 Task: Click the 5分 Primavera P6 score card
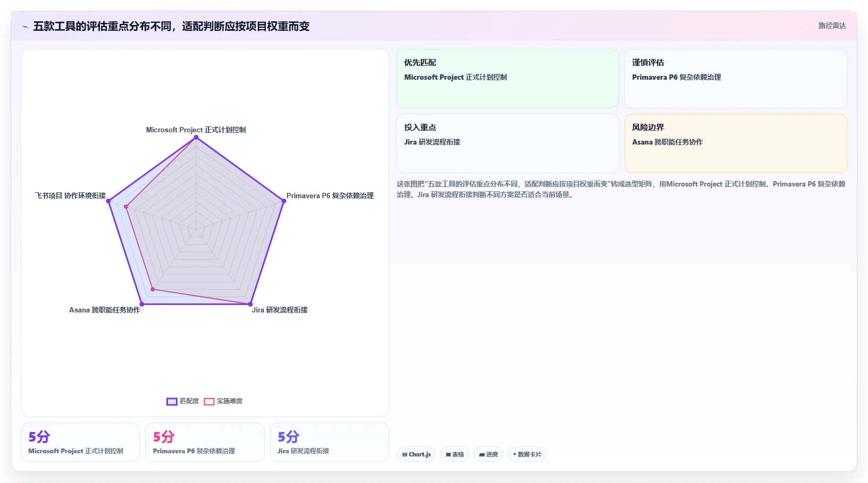205,442
